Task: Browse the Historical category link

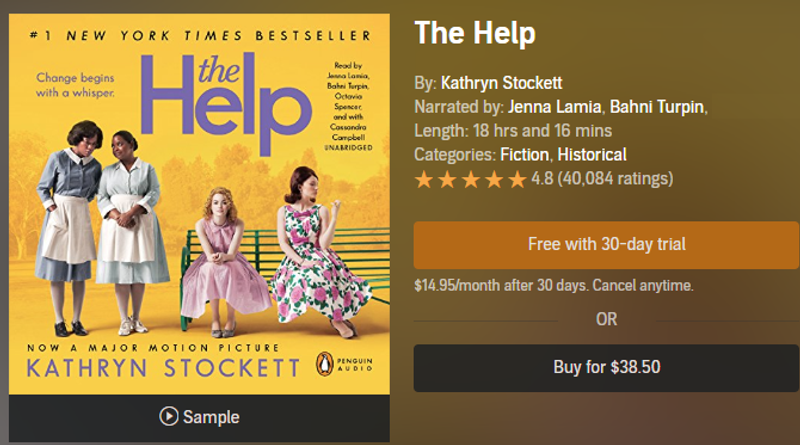Action: (592, 154)
